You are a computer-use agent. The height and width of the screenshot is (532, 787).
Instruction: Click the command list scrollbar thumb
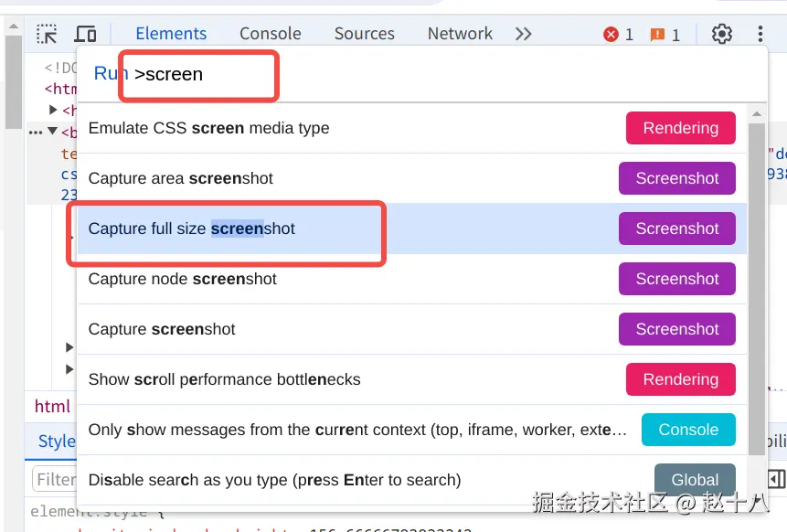757,289
